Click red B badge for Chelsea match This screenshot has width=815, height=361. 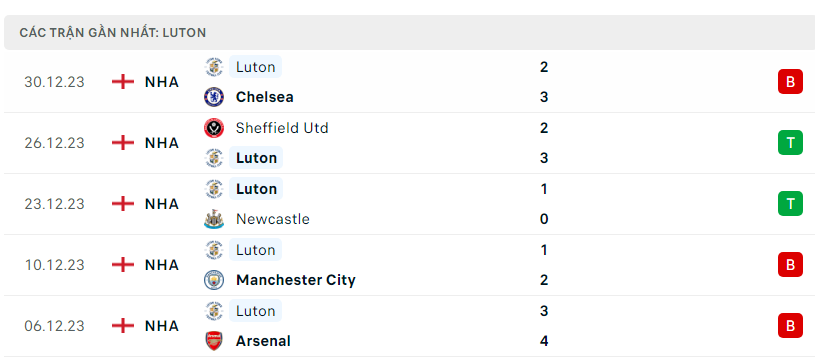coord(790,82)
